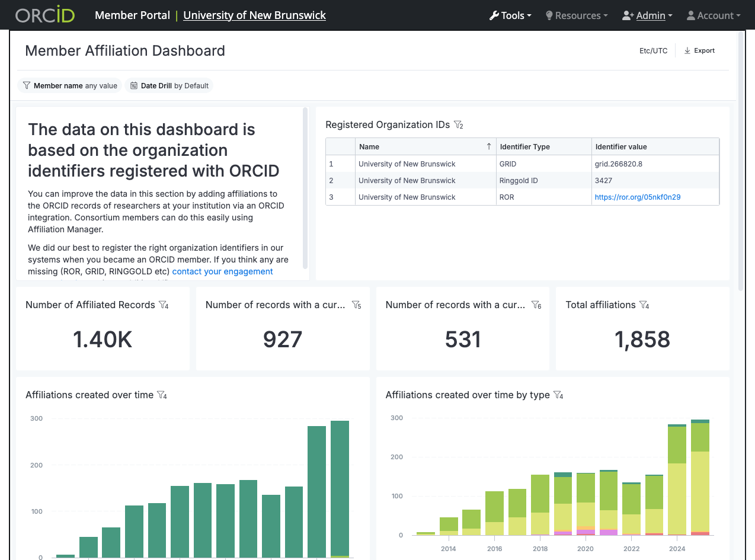Sort table by Name column arrow
Screen dimensions: 755x560
(x=489, y=146)
